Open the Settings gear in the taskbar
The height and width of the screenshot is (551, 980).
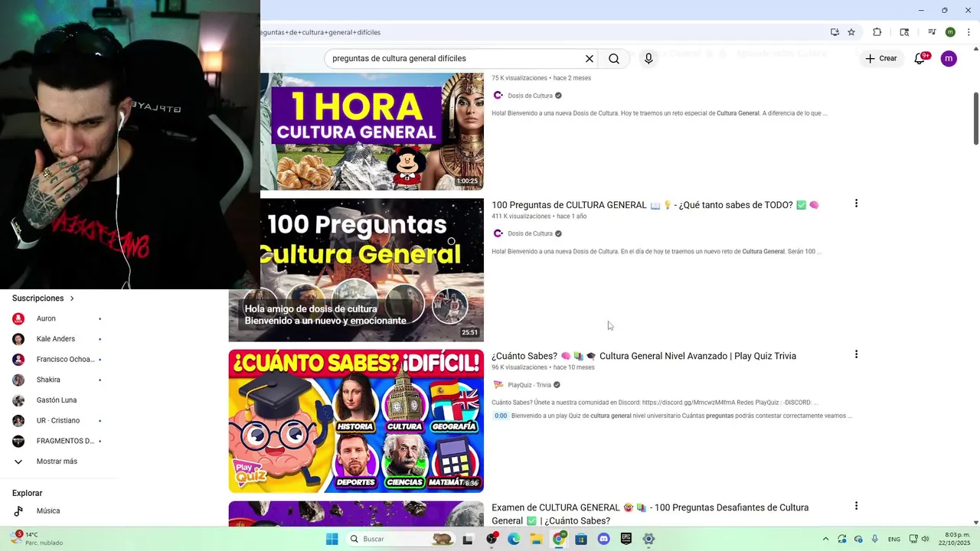(x=648, y=539)
